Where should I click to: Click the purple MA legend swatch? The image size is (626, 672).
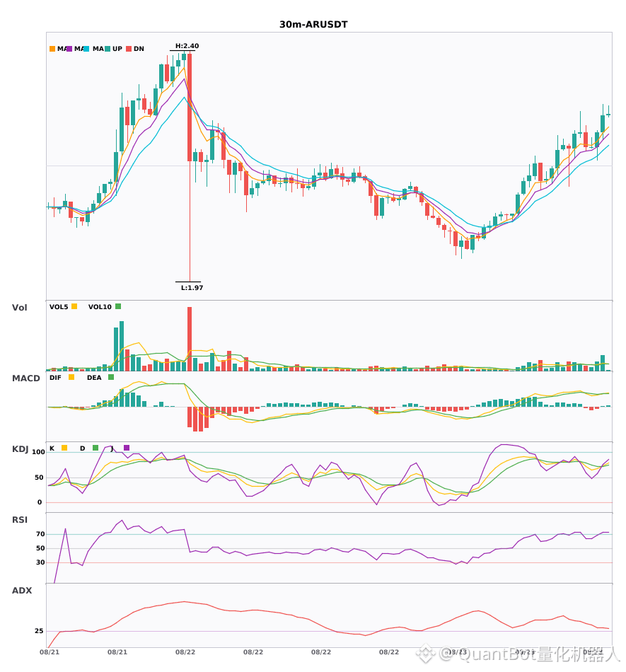69,49
